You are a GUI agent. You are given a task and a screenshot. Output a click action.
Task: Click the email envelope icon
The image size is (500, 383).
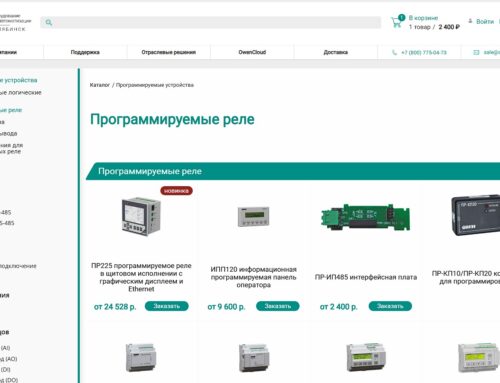pyautogui.click(x=476, y=52)
